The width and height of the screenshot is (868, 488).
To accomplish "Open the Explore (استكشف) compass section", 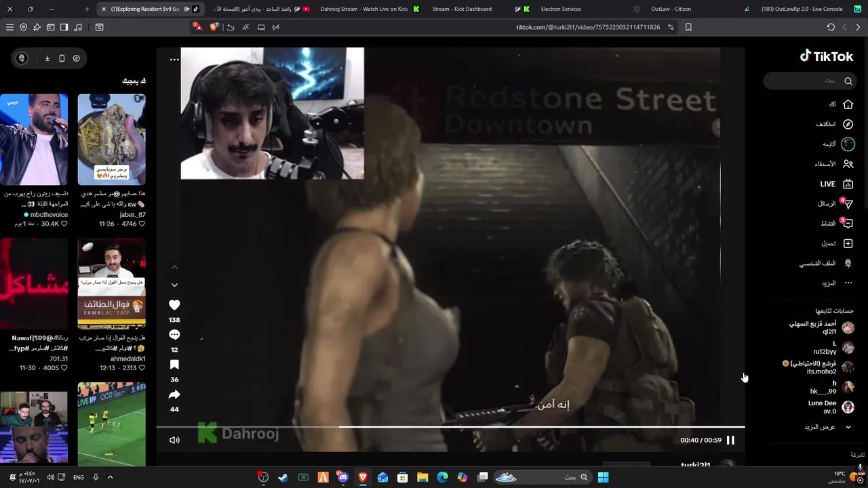I will (835, 124).
